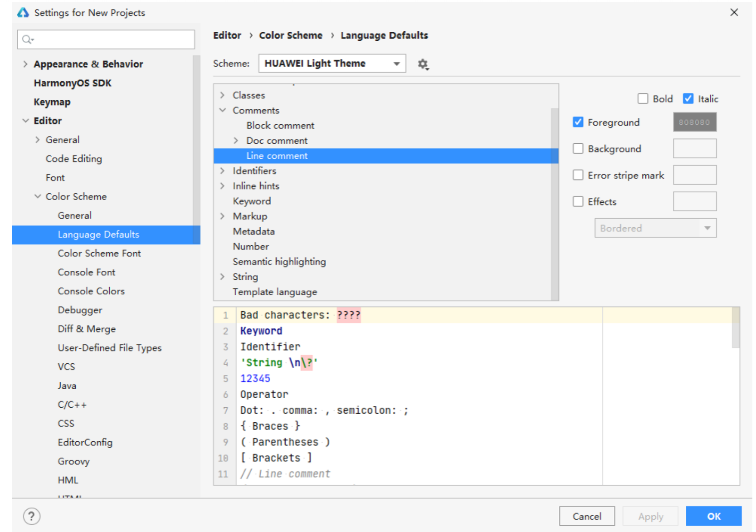Confirm settings with OK button
This screenshot has height=532, width=756.
[713, 516]
